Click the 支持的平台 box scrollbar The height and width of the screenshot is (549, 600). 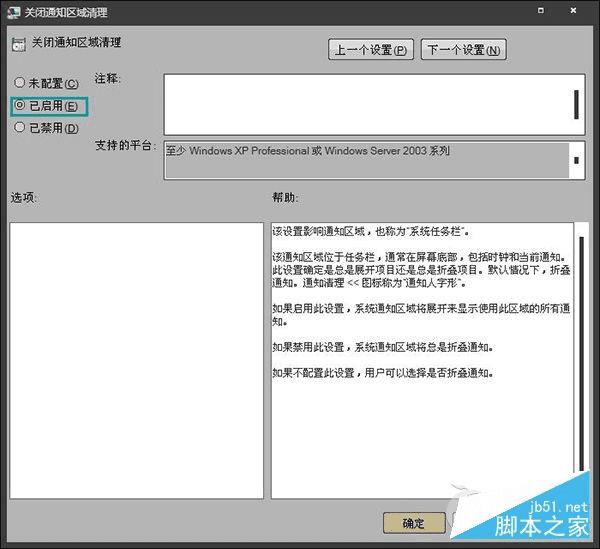click(x=577, y=160)
